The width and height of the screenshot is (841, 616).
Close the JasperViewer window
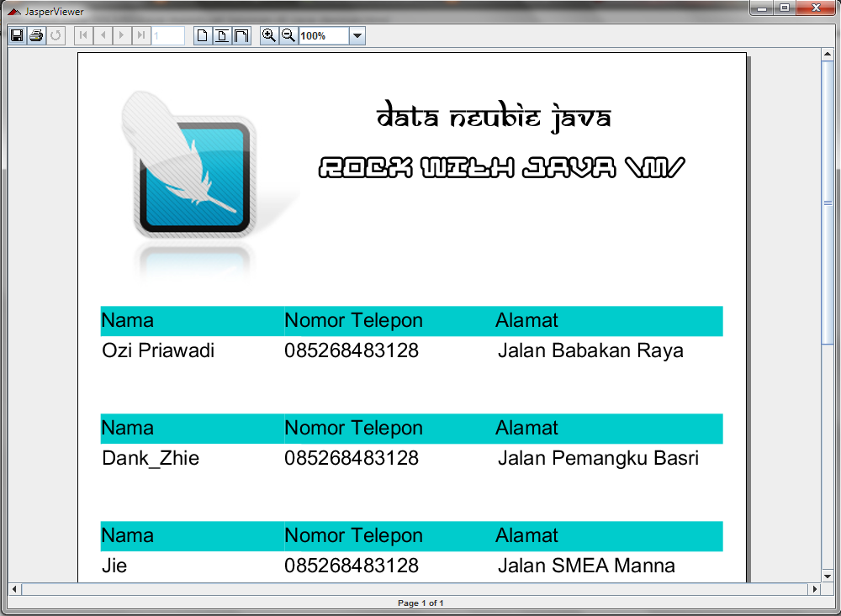pyautogui.click(x=817, y=8)
